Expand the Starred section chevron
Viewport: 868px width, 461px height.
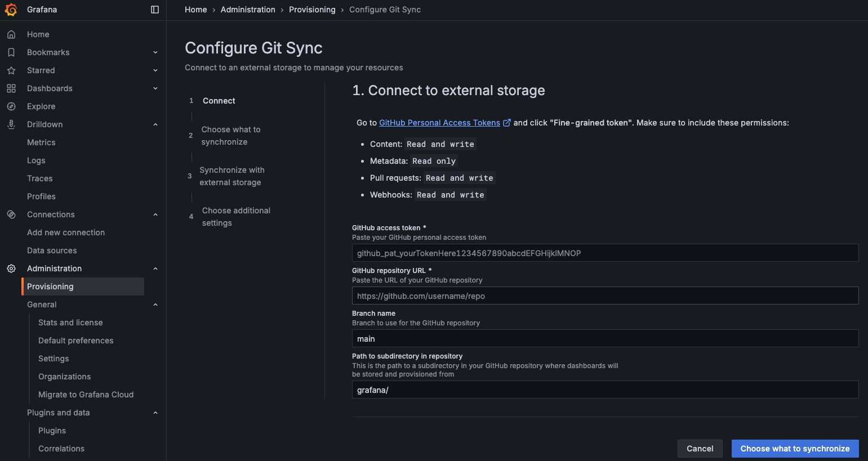click(x=155, y=70)
